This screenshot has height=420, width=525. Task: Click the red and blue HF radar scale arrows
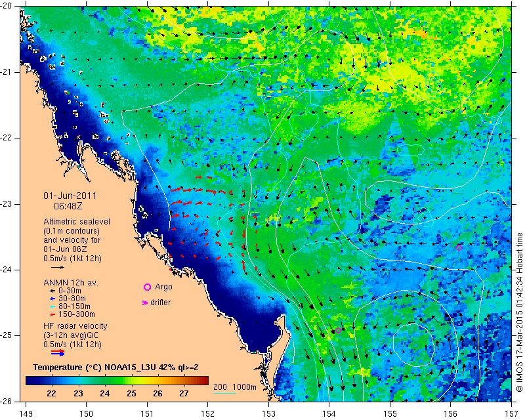58,352
